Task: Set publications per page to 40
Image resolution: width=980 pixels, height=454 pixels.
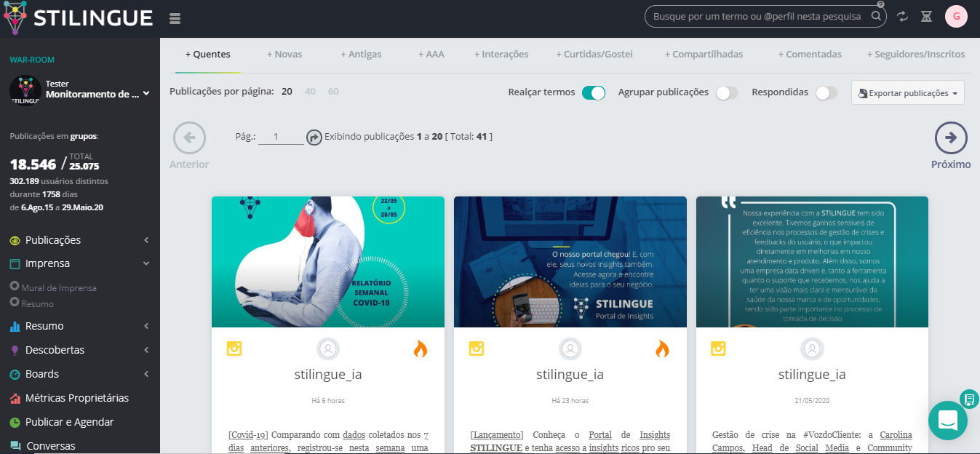Action: pos(310,92)
